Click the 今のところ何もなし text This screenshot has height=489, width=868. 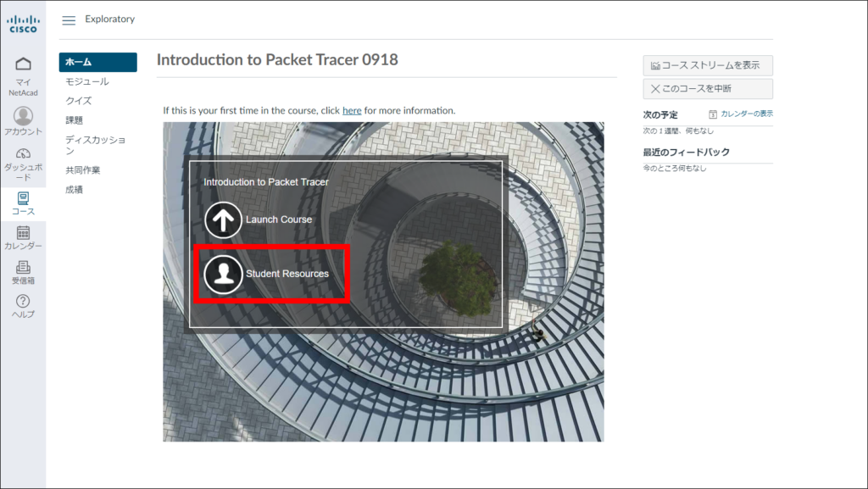674,168
